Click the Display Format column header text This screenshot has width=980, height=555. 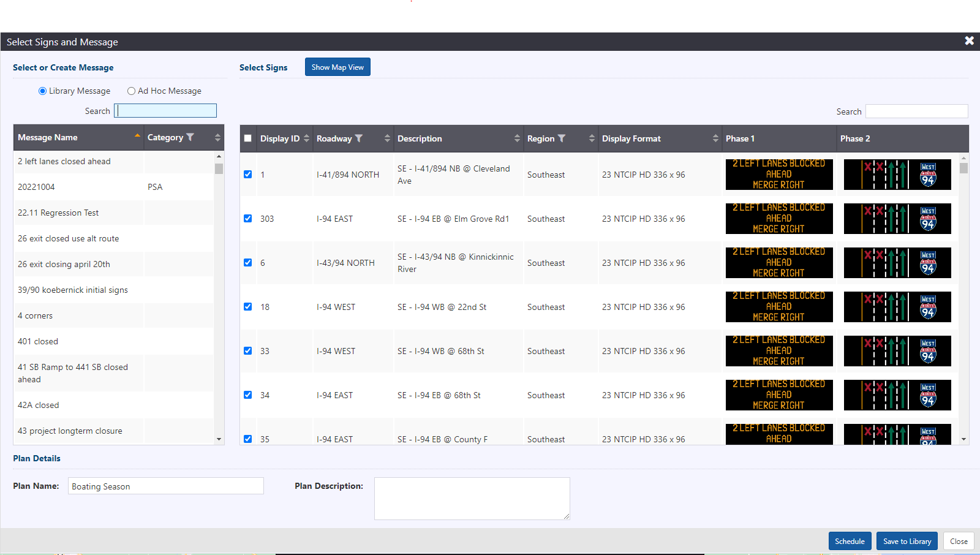(631, 138)
